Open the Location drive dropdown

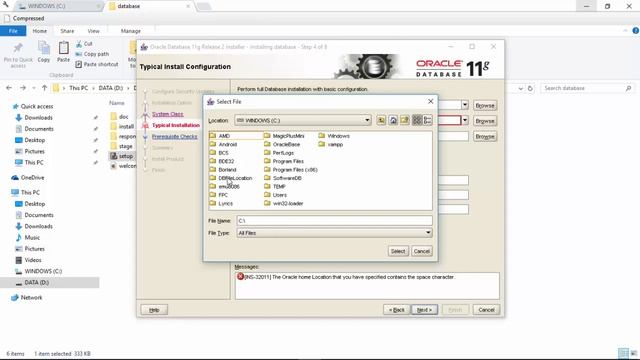pyautogui.click(x=367, y=120)
